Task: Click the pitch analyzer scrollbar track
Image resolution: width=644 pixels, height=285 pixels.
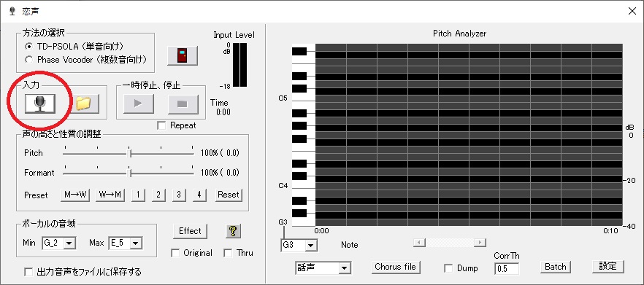Action: 449,243
